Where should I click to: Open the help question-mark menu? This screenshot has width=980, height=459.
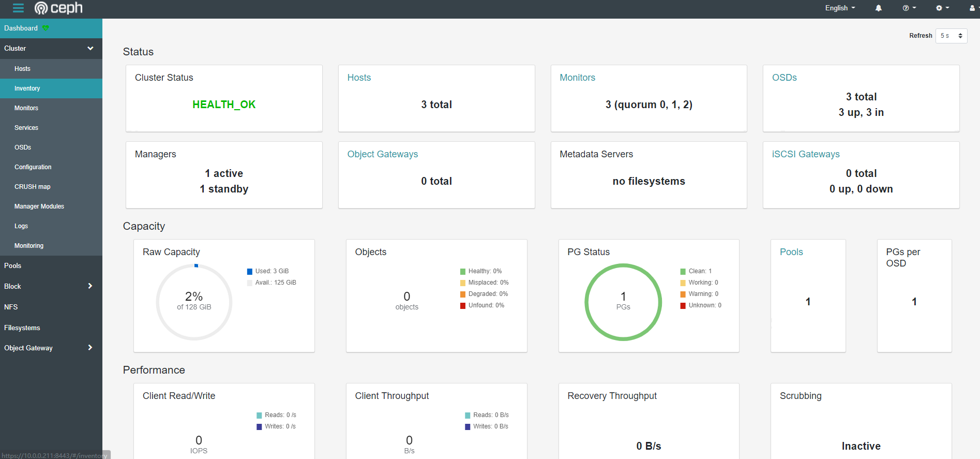(909, 8)
